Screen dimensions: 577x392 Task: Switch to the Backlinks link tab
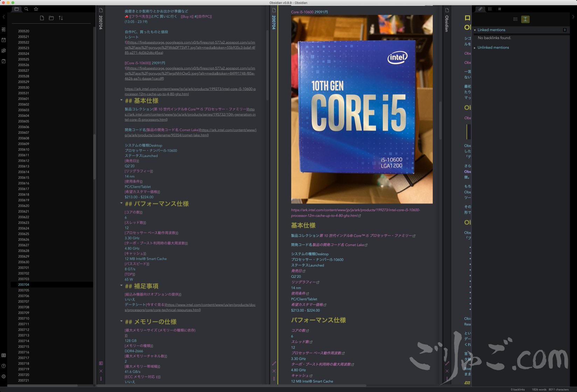480,9
